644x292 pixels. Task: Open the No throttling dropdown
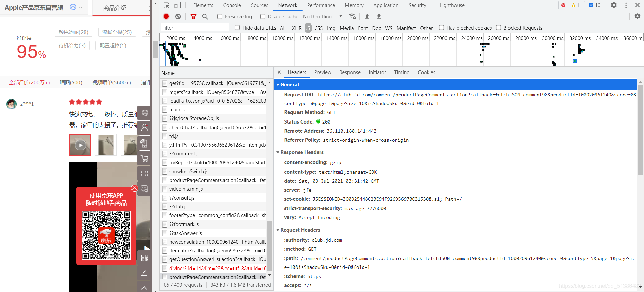coord(322,17)
